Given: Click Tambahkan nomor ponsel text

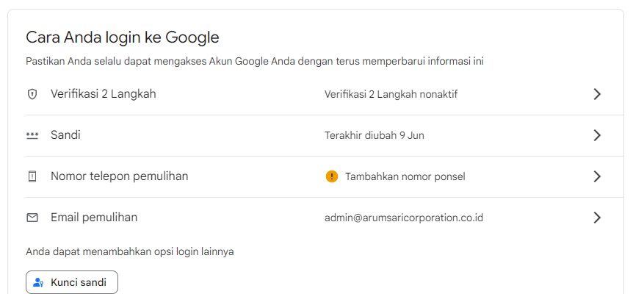Looking at the screenshot, I should (x=405, y=176).
